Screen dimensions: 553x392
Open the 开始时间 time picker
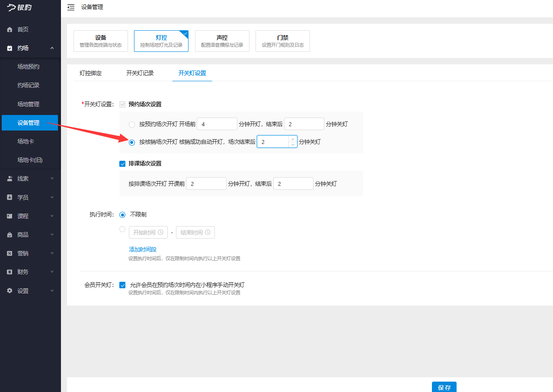[148, 233]
